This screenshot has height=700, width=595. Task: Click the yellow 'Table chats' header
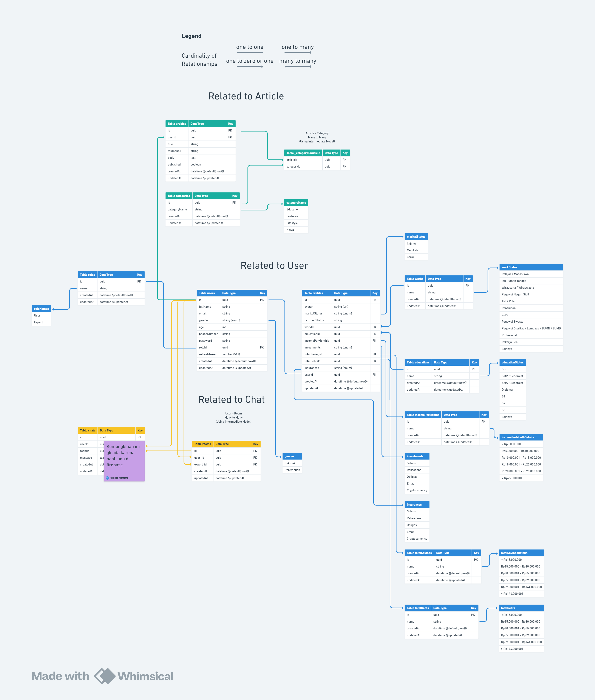(x=88, y=431)
